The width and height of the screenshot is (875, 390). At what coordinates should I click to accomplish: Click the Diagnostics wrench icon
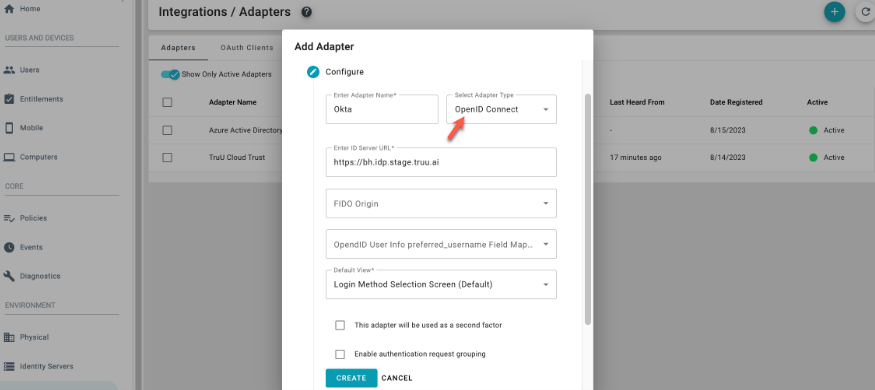9,276
